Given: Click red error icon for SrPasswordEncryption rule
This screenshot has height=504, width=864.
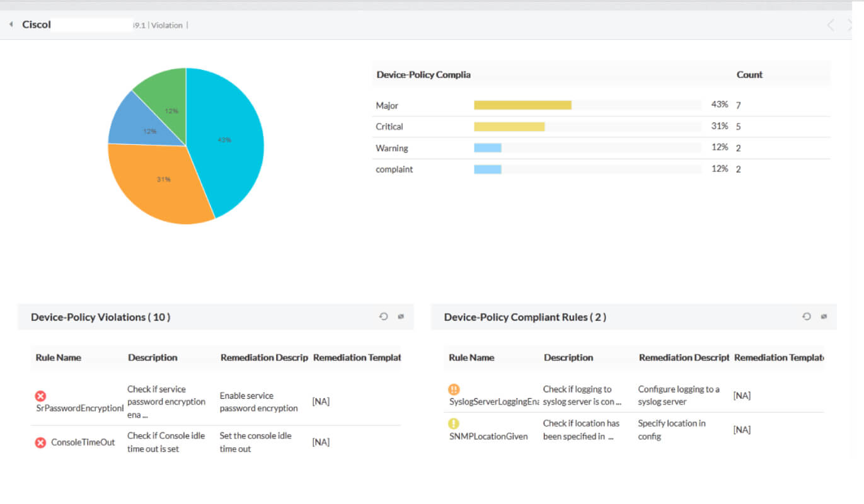Looking at the screenshot, I should [40, 396].
